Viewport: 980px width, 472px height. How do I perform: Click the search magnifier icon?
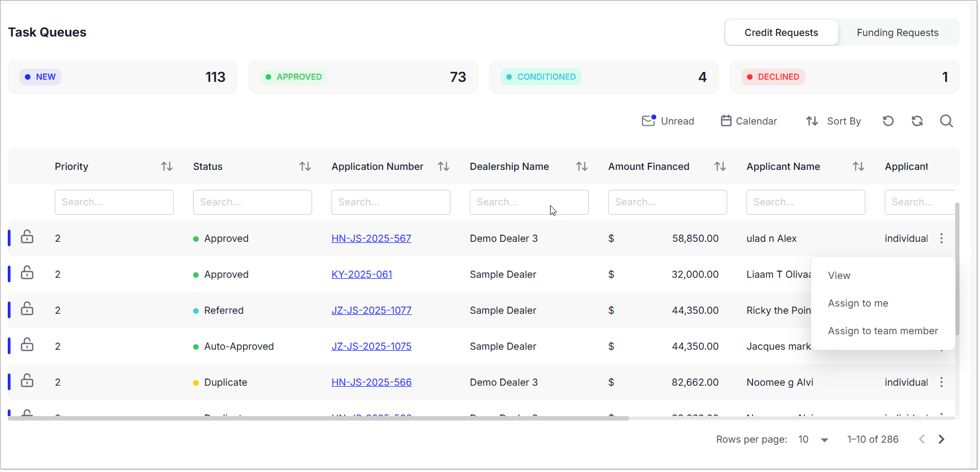click(946, 121)
